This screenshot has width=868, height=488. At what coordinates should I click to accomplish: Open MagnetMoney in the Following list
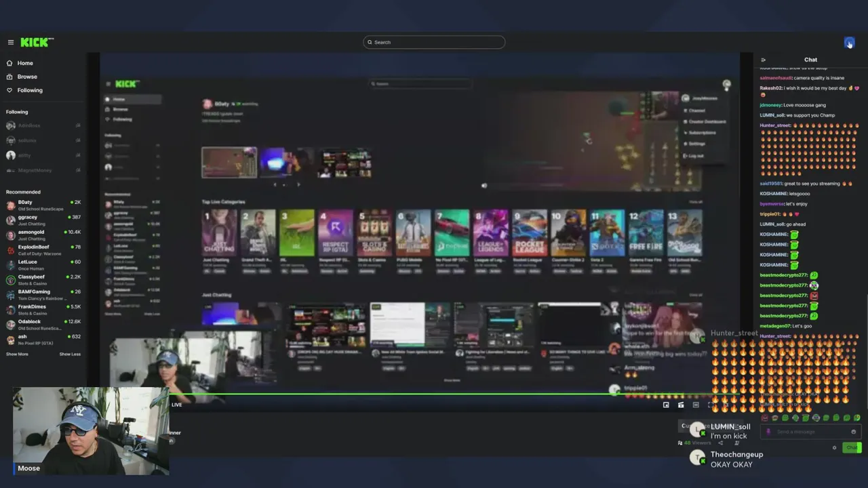43,170
